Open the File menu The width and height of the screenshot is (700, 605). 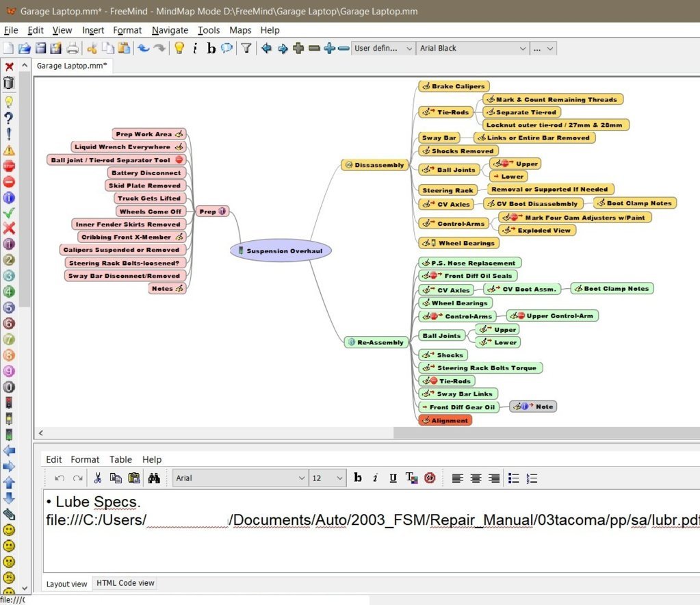(x=11, y=30)
